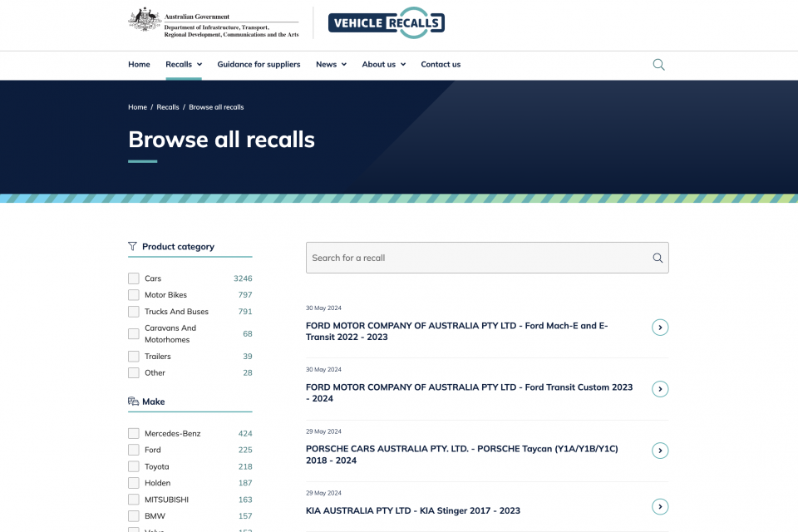Open Ford Mach-E and E-Transit recall arrow
Image resolution: width=798 pixels, height=532 pixels.
pyautogui.click(x=660, y=328)
